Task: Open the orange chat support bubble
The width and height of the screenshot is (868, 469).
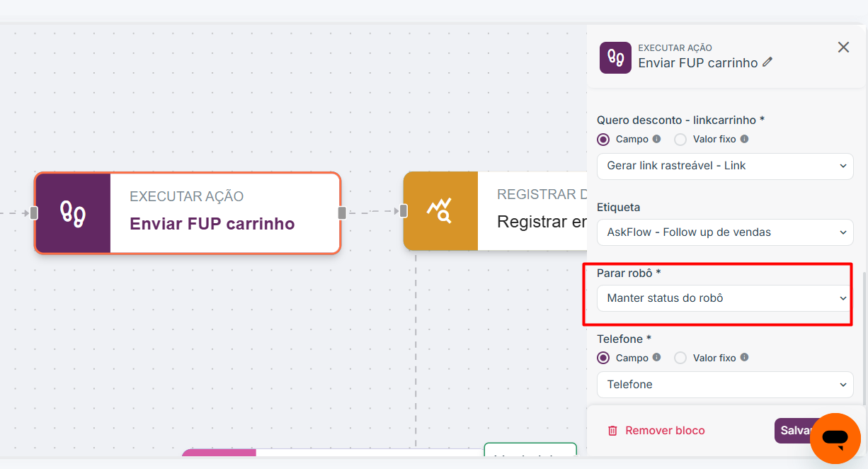Action: coord(835,439)
